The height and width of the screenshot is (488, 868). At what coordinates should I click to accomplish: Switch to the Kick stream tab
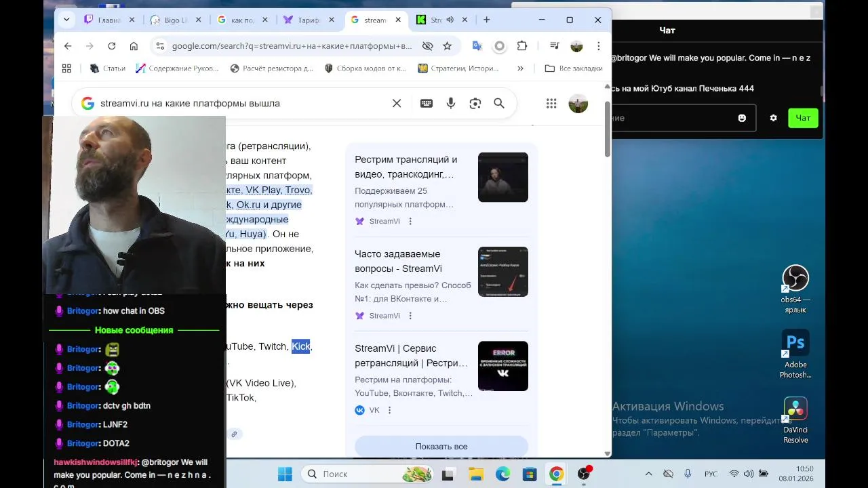[441, 20]
